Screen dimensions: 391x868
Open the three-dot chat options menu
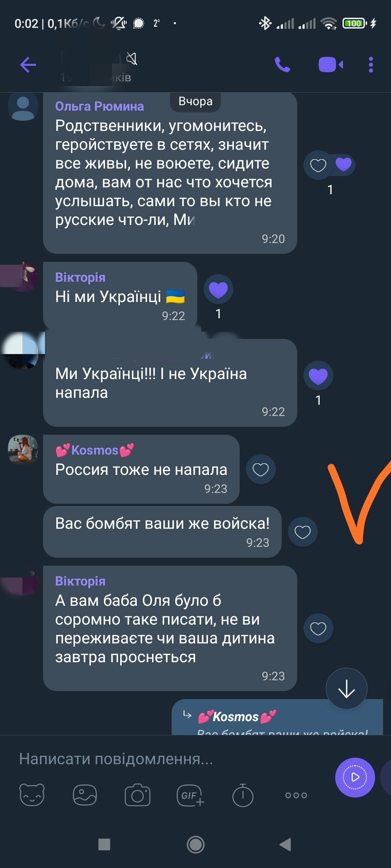(371, 65)
